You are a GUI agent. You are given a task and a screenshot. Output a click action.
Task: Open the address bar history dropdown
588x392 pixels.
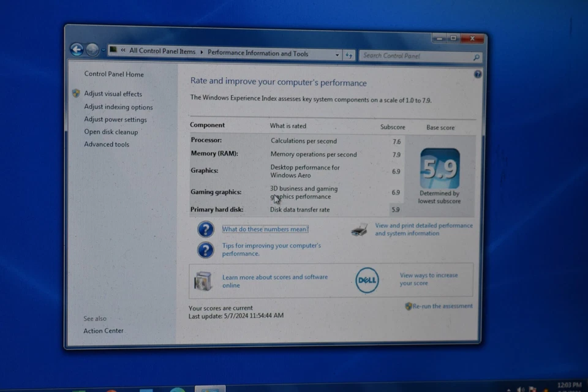pyautogui.click(x=337, y=55)
